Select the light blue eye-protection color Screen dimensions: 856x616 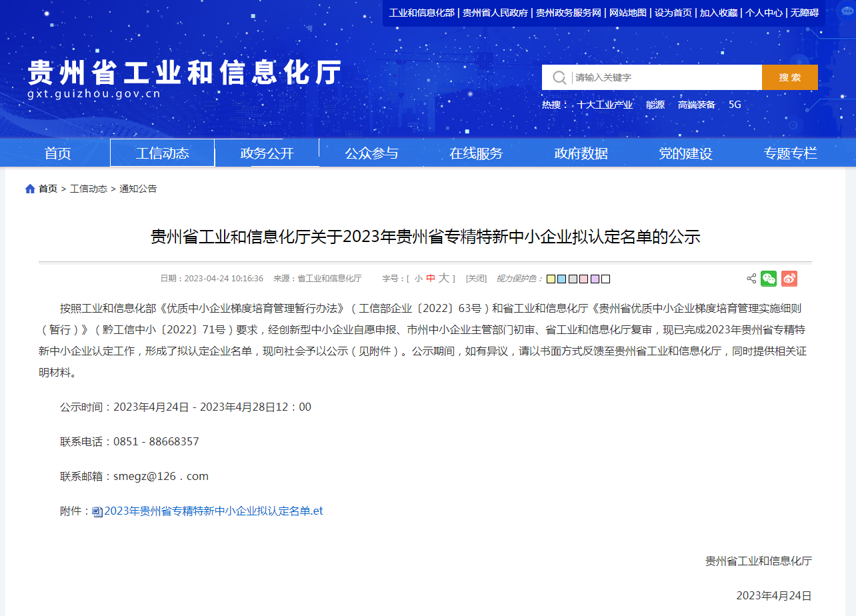click(562, 279)
